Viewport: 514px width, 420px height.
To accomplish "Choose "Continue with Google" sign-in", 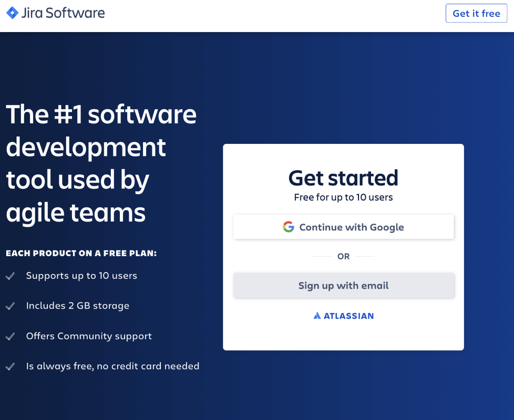I will 344,227.
